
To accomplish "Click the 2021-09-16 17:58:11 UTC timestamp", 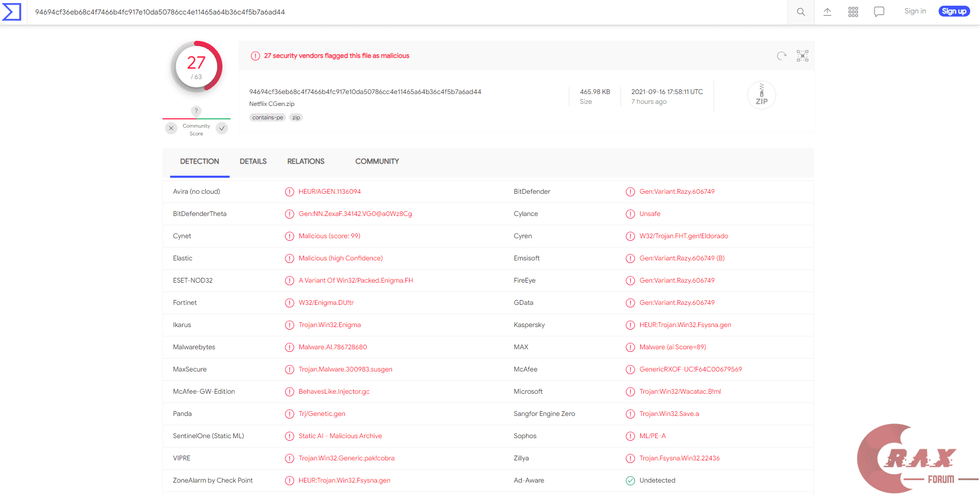I will pyautogui.click(x=667, y=92).
